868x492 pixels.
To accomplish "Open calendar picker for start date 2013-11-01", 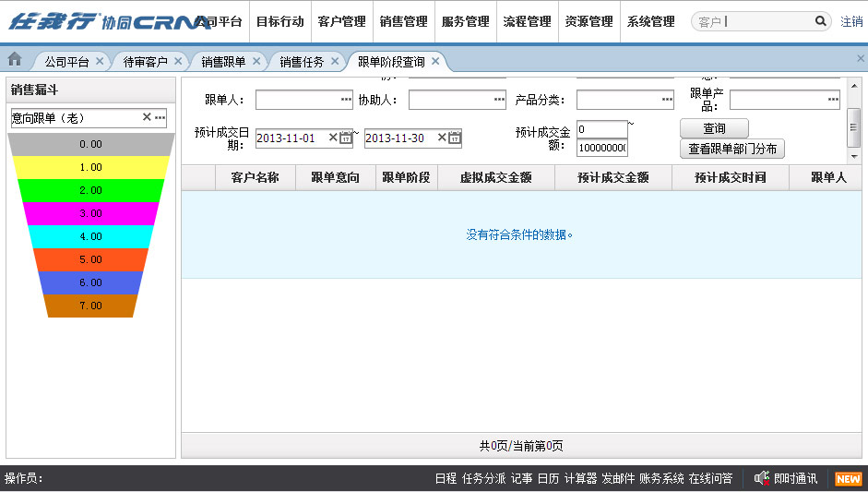I will click(x=346, y=138).
